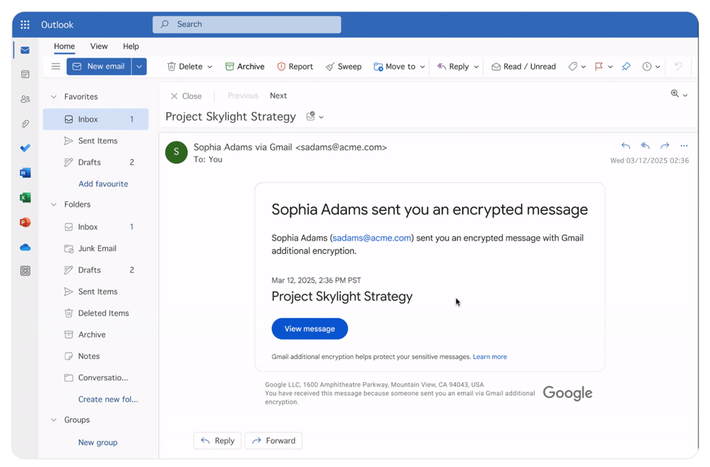Launch the Excel app icon
This screenshot has width=710, height=467.
pyautogui.click(x=25, y=197)
